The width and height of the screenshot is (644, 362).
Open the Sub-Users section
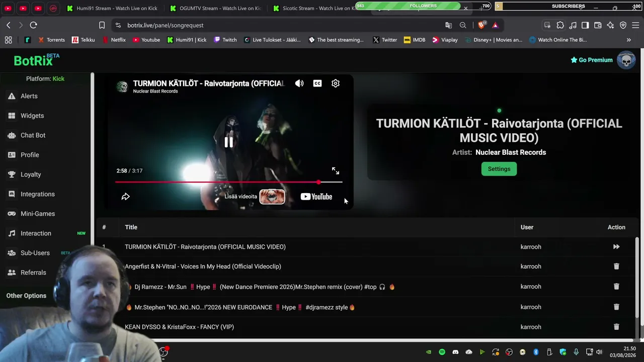35,253
